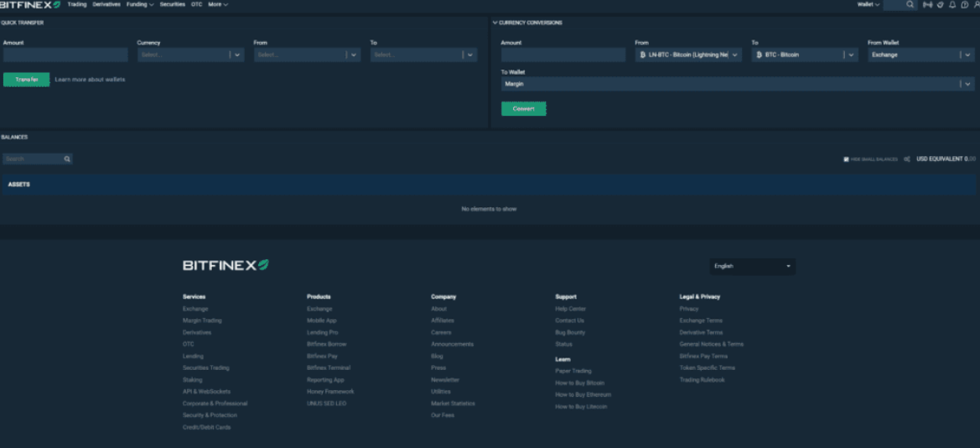This screenshot has width=980, height=448.
Task: Click the No elements to show message
Action: click(489, 209)
